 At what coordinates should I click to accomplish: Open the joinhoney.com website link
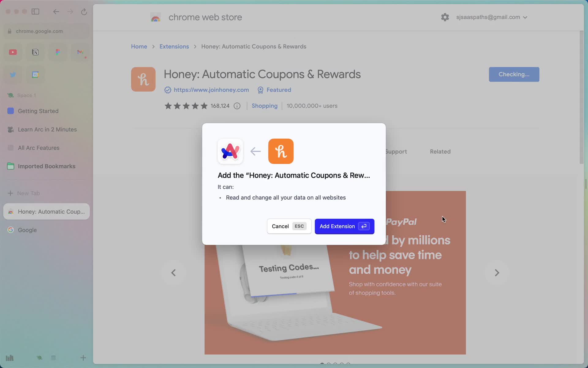(211, 90)
